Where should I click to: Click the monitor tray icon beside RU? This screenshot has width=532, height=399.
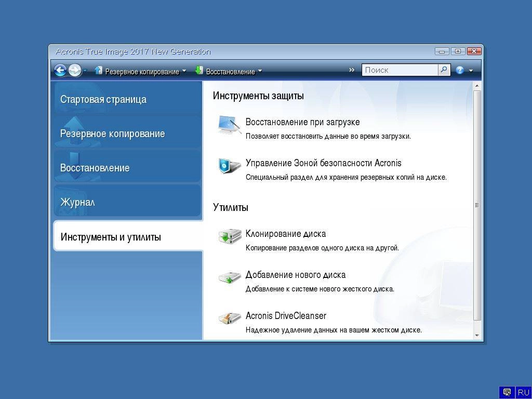507,393
